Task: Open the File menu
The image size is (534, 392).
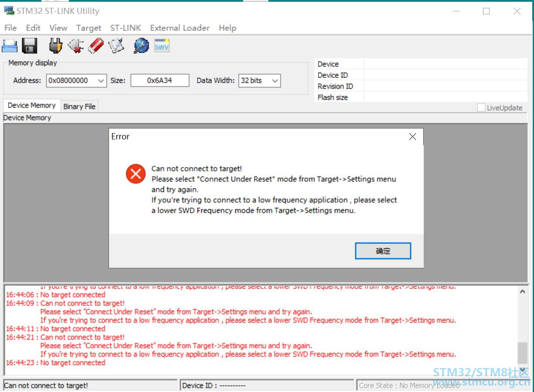Action: point(10,28)
